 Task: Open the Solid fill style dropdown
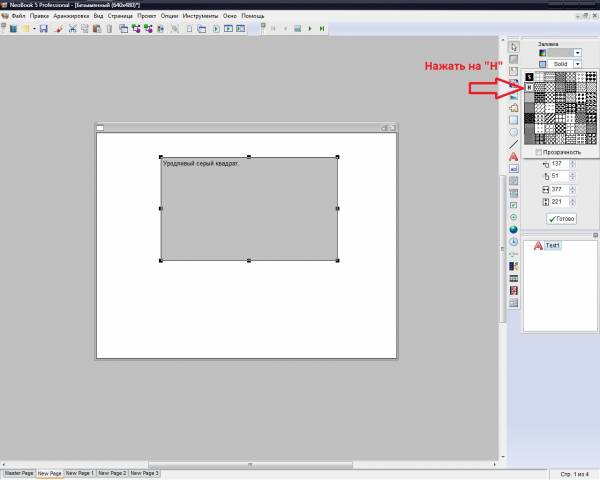[x=578, y=64]
